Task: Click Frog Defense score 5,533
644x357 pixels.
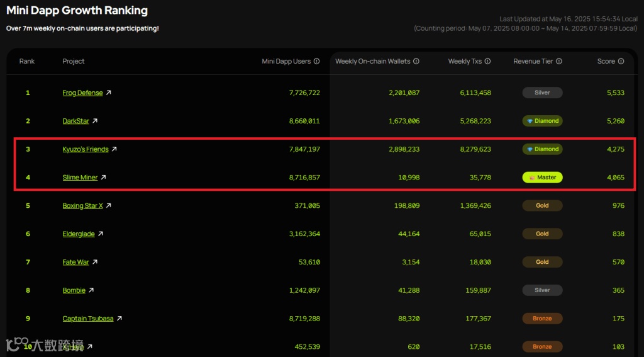Action: [x=616, y=93]
